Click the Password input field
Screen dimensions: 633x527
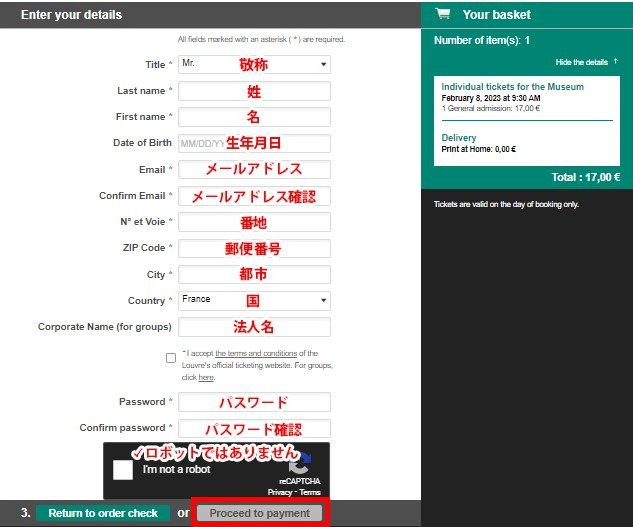(254, 402)
